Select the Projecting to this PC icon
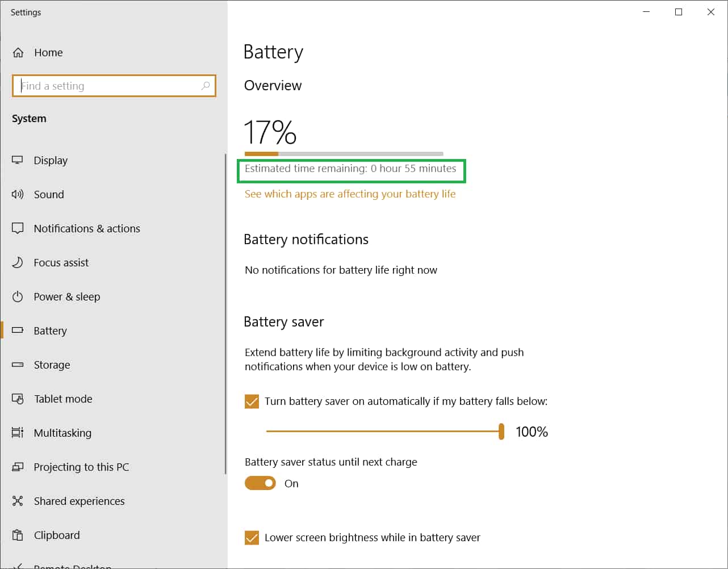 pos(18,467)
